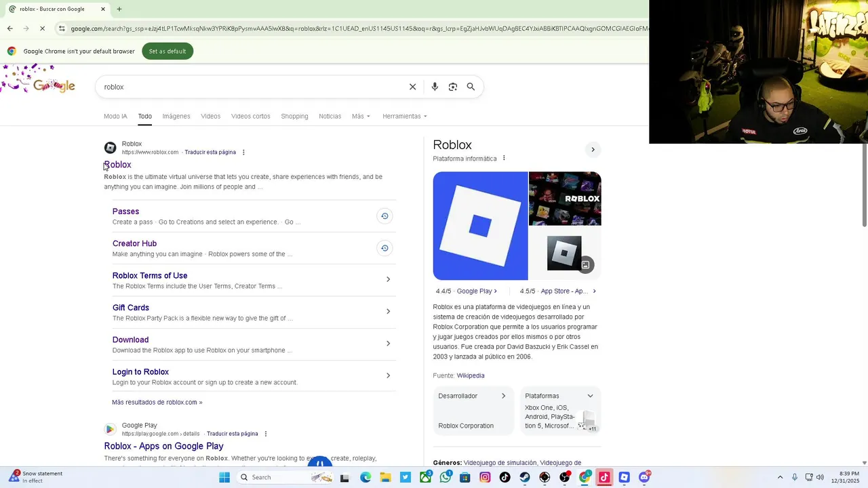868x488 pixels.
Task: Click the Chrome icon in the taskbar
Action: point(585,477)
